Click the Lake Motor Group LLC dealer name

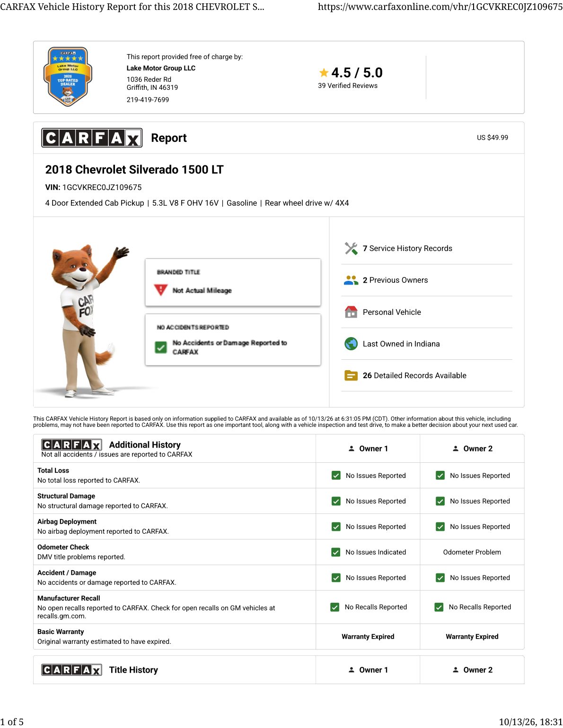(x=161, y=68)
